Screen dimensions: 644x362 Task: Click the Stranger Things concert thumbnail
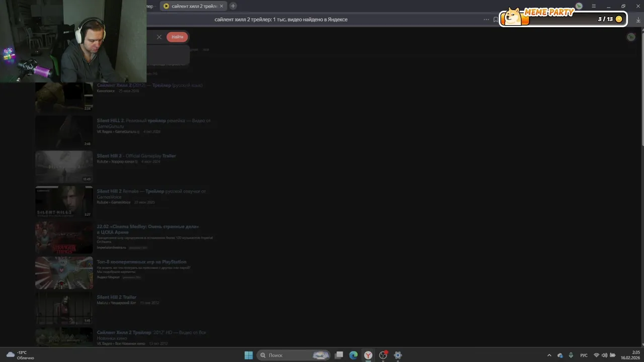(64, 237)
